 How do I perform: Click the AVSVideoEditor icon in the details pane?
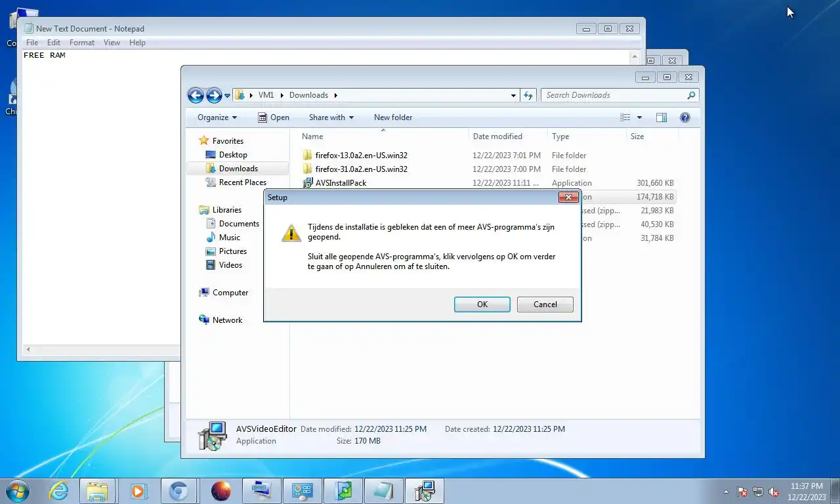(x=212, y=435)
